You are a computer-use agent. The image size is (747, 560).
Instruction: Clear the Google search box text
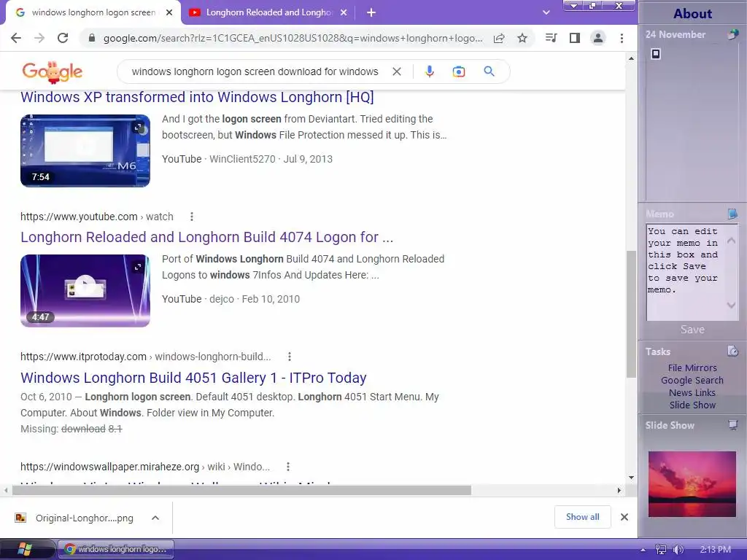396,71
